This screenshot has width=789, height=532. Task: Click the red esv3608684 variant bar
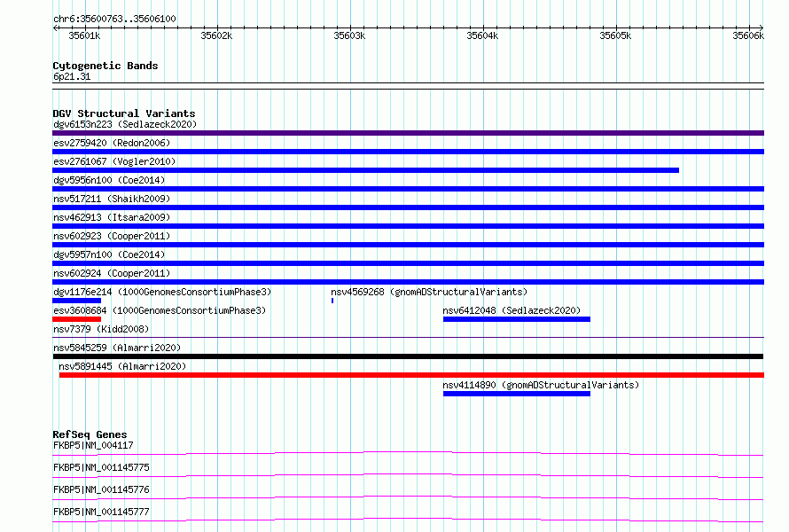click(x=77, y=319)
